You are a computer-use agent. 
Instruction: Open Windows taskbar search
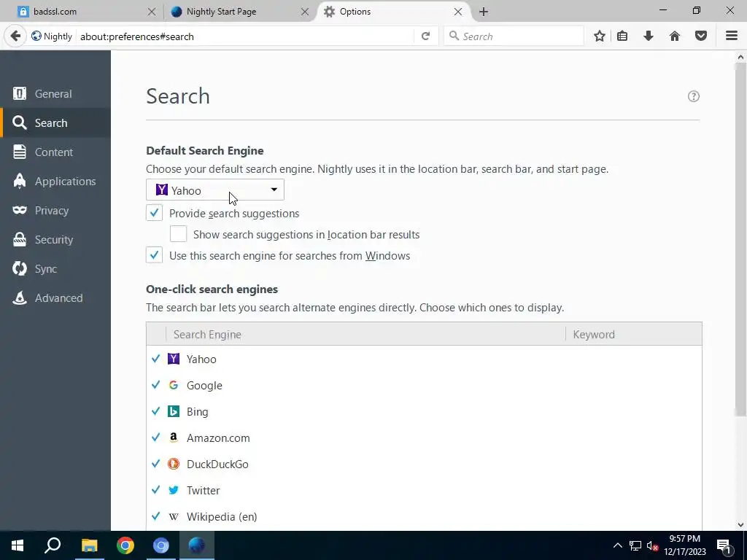(53, 545)
